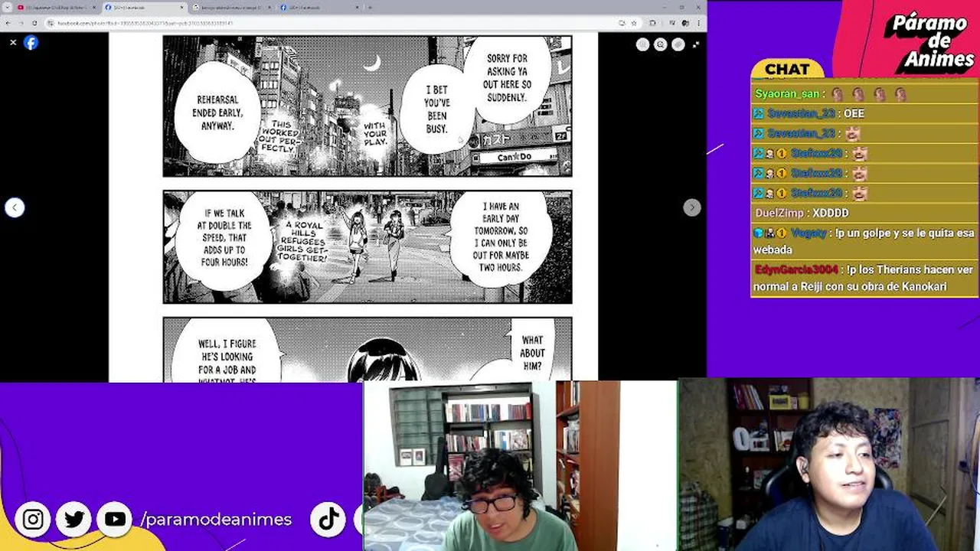Enter fullscreen photo view

click(x=695, y=44)
